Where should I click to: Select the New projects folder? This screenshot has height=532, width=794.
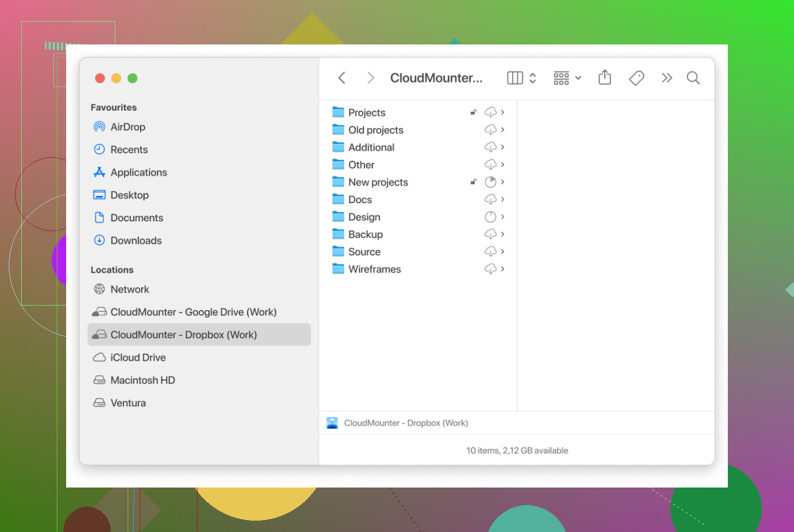(418, 182)
